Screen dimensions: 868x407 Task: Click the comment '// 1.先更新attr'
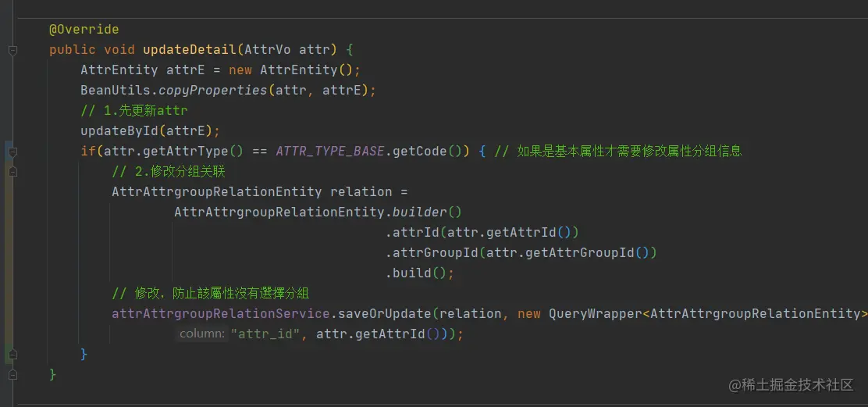(x=134, y=110)
